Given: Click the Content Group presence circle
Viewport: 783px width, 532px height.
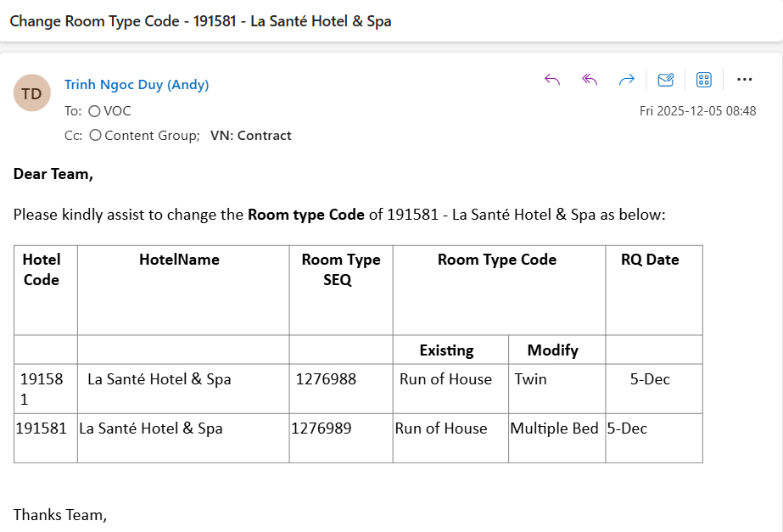Looking at the screenshot, I should pyautogui.click(x=95, y=136).
